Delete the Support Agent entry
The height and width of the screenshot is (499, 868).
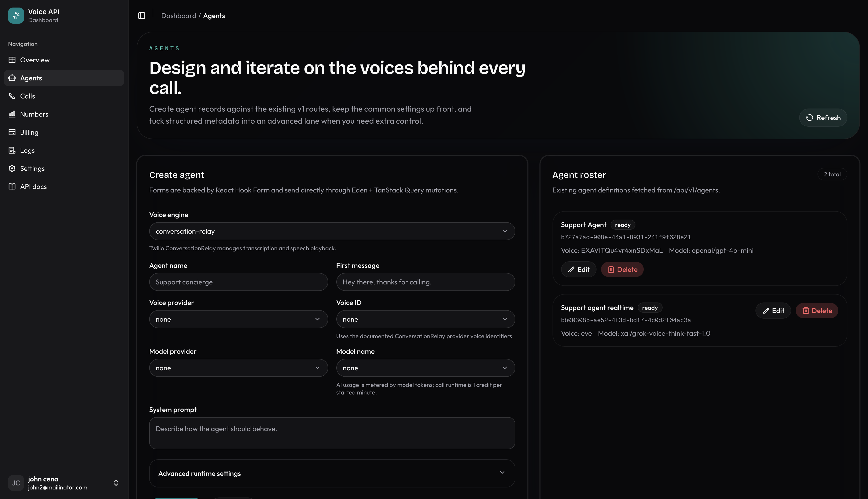[622, 269]
